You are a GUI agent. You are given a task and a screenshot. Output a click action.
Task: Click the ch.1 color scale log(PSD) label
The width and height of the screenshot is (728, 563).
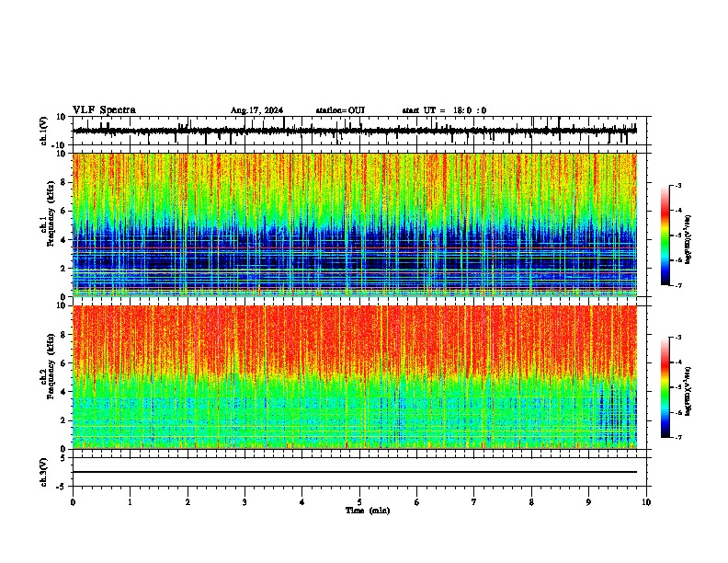click(688, 240)
